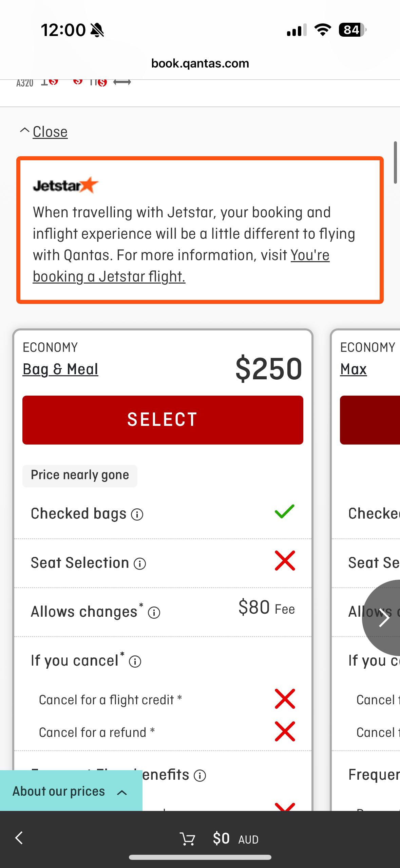Open the shopping cart icon
Viewport: 400px width, 868px height.
click(187, 839)
